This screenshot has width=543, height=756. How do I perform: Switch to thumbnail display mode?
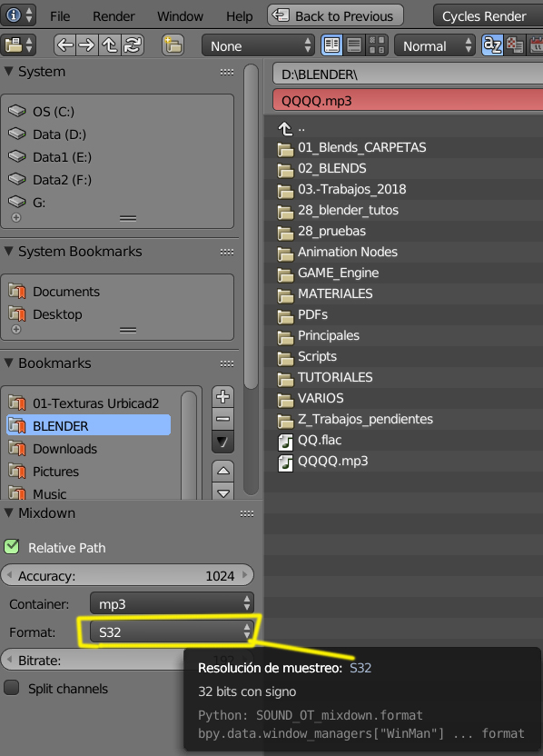pos(377,45)
